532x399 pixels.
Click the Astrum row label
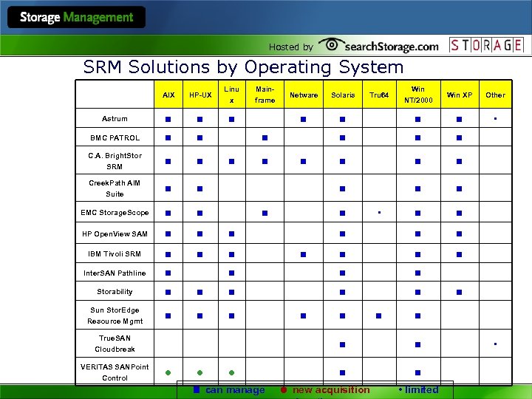tap(115, 119)
